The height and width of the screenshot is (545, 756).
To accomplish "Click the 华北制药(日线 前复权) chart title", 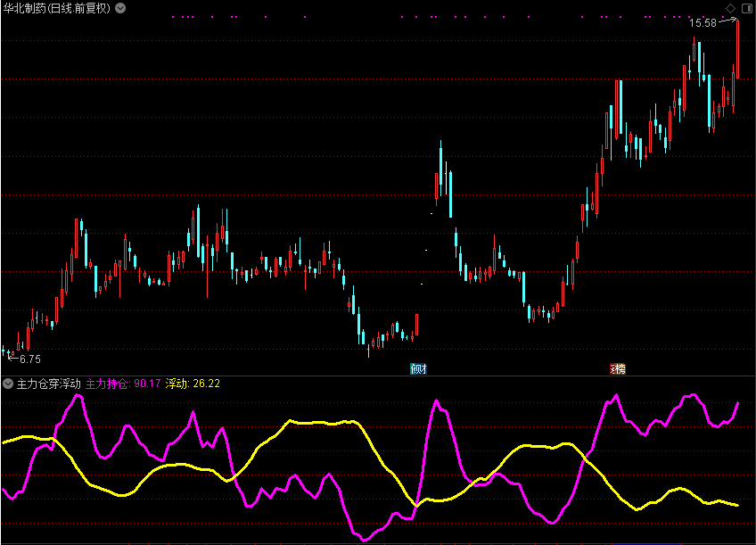I will [57, 8].
